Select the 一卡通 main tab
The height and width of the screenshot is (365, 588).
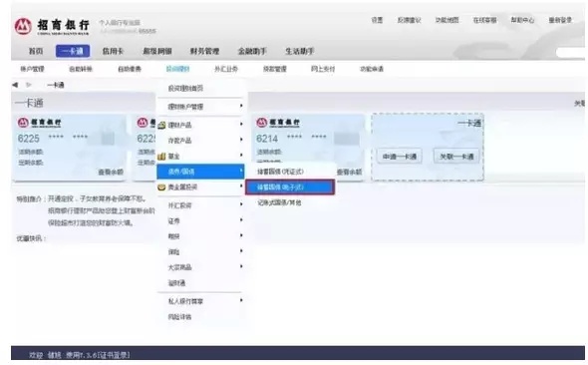pyautogui.click(x=73, y=51)
